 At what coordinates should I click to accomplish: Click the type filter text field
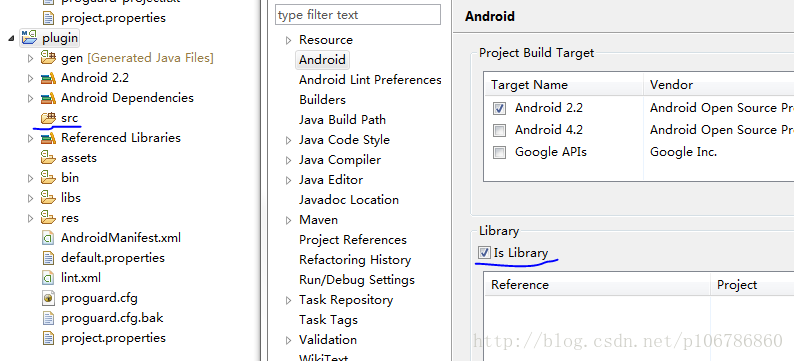358,15
